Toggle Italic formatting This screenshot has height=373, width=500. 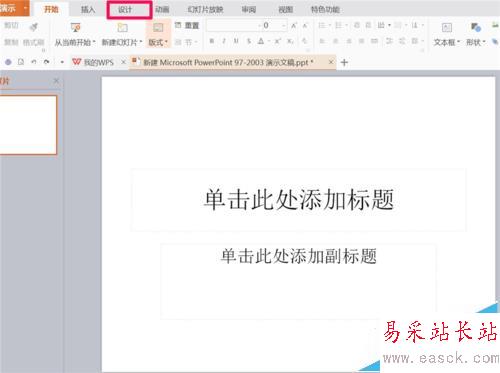coord(224,41)
